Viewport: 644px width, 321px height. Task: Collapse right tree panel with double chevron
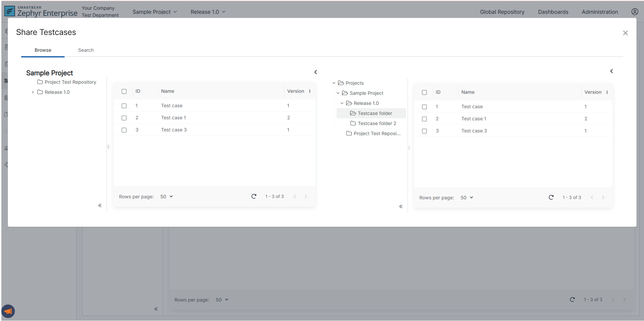pyautogui.click(x=401, y=206)
